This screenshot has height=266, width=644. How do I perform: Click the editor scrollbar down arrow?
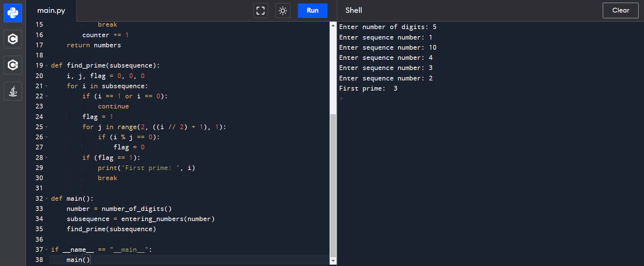pyautogui.click(x=333, y=261)
